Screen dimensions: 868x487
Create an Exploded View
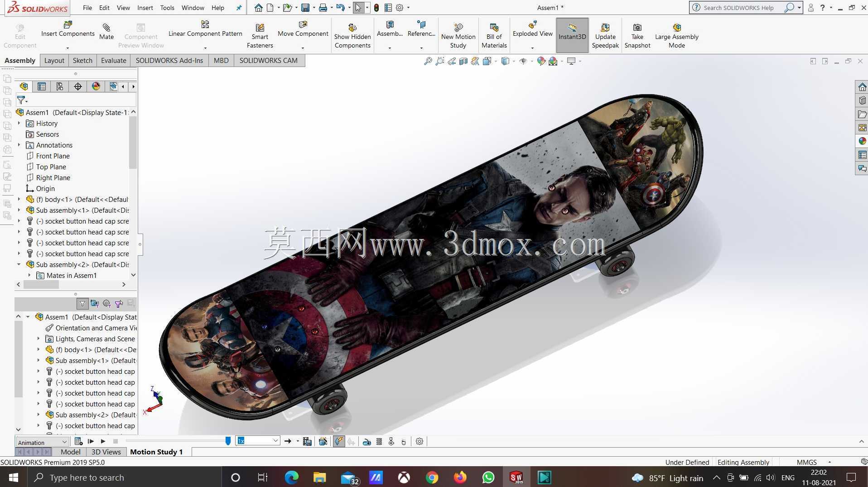[532, 29]
